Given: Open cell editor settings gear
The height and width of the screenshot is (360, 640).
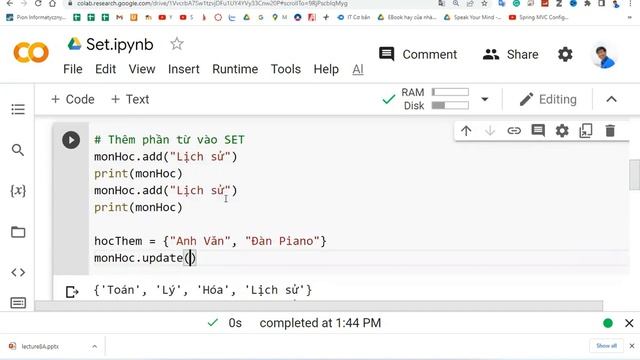Looking at the screenshot, I should [x=562, y=131].
